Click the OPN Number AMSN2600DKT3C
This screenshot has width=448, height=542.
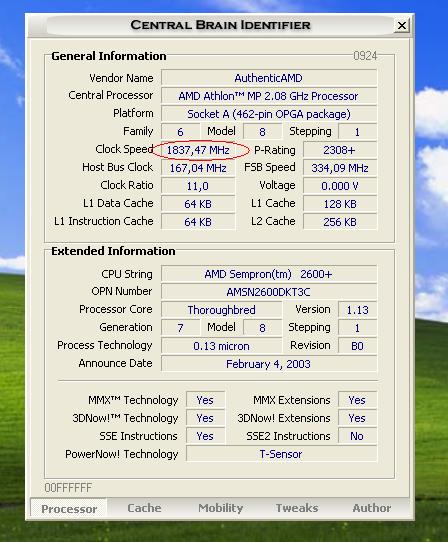pos(269,292)
